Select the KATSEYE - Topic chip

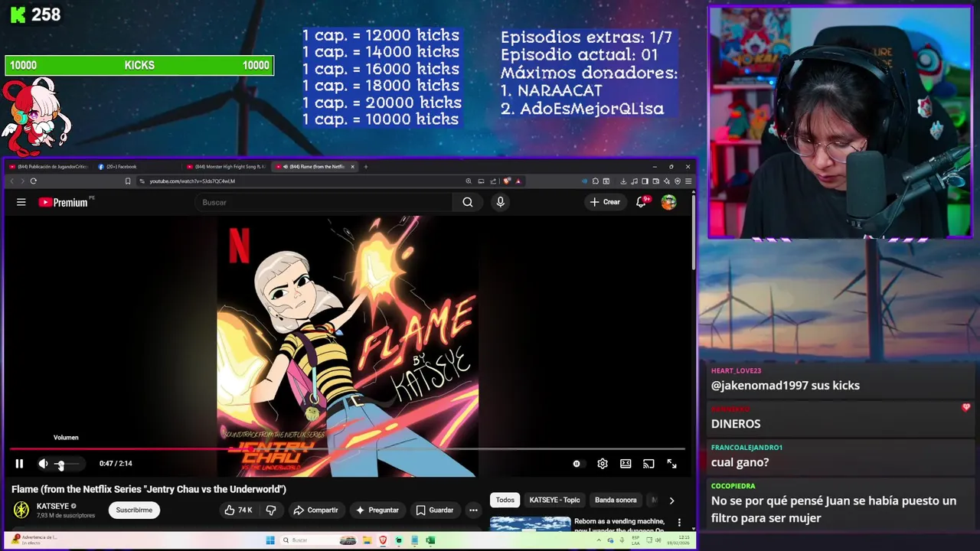tap(554, 500)
